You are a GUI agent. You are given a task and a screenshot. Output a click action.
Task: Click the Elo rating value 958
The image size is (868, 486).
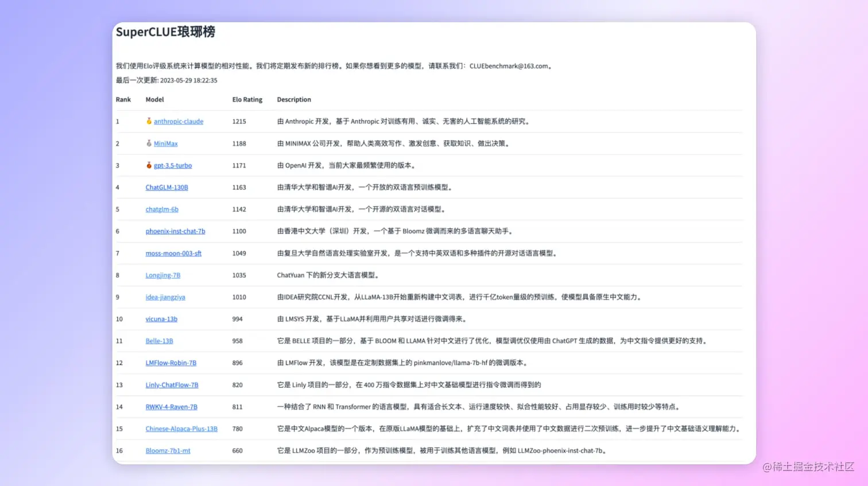(238, 341)
